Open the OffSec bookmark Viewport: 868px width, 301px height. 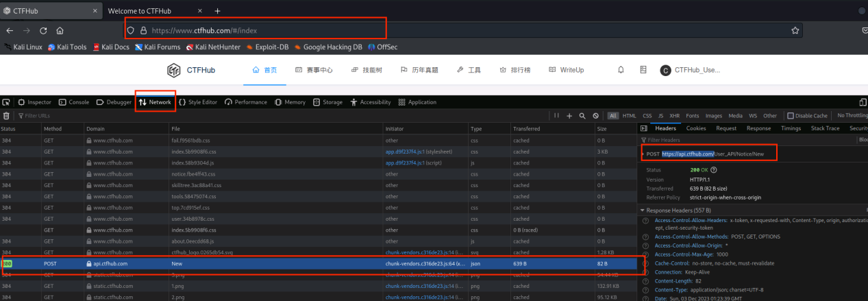click(382, 47)
